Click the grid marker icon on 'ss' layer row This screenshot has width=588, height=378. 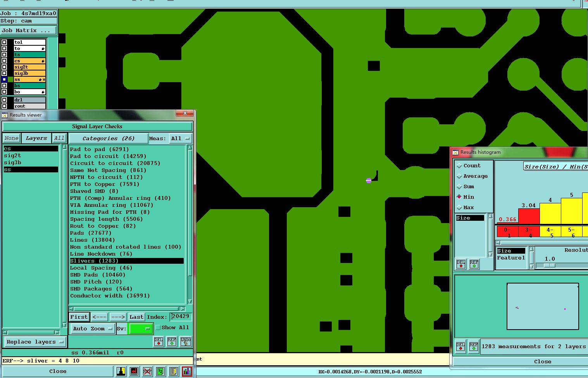pos(44,79)
